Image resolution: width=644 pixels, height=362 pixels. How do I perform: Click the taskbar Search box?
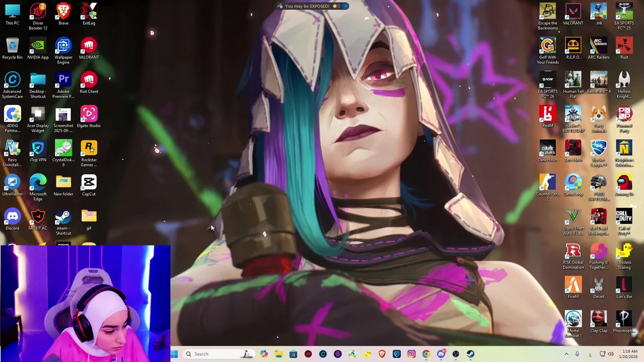coord(219,354)
